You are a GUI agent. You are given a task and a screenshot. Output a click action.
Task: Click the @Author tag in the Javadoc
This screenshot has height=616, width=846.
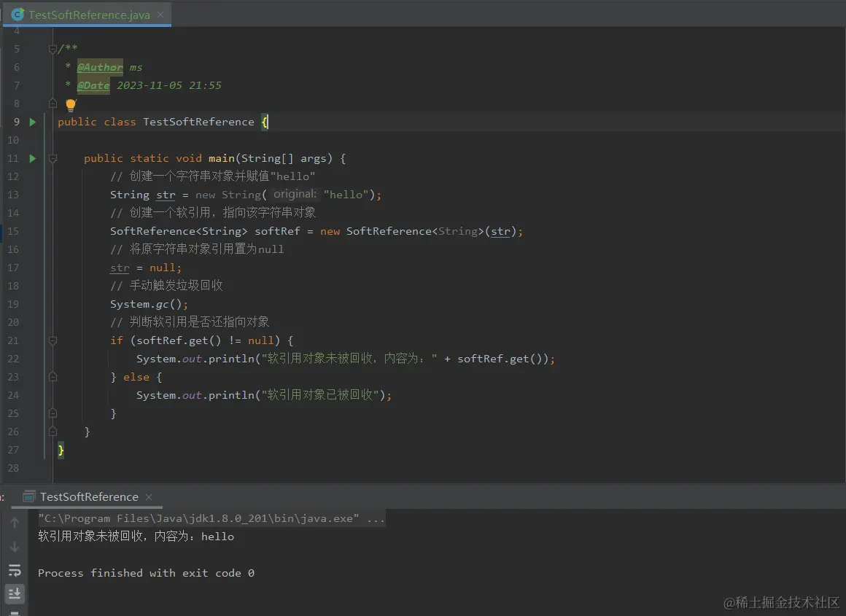[x=100, y=67]
